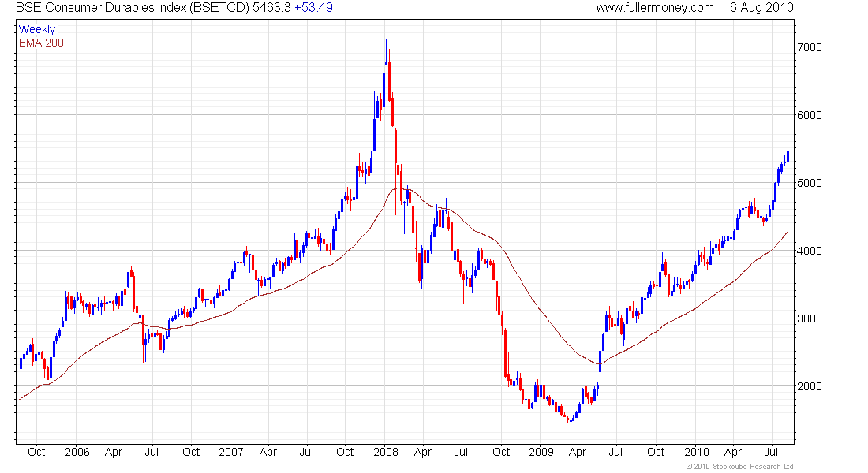Click the 'Jul' label right after 2010 Apr

click(771, 452)
